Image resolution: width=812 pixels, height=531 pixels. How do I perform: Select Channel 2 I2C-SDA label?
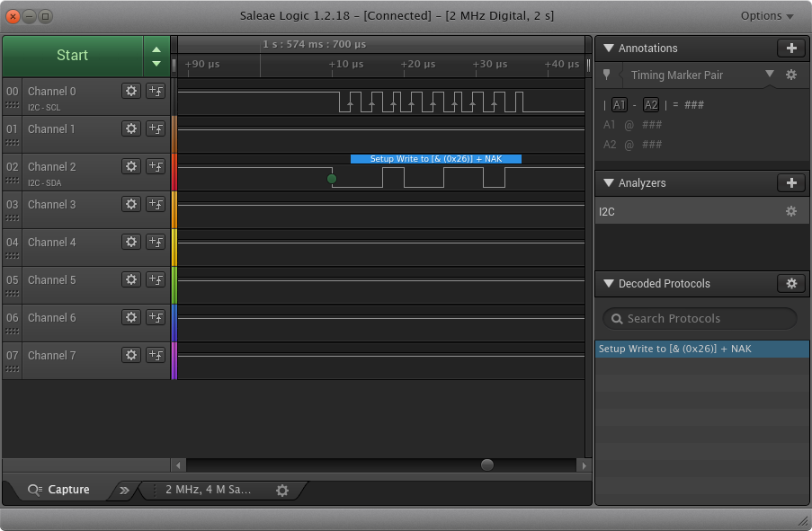point(45,183)
